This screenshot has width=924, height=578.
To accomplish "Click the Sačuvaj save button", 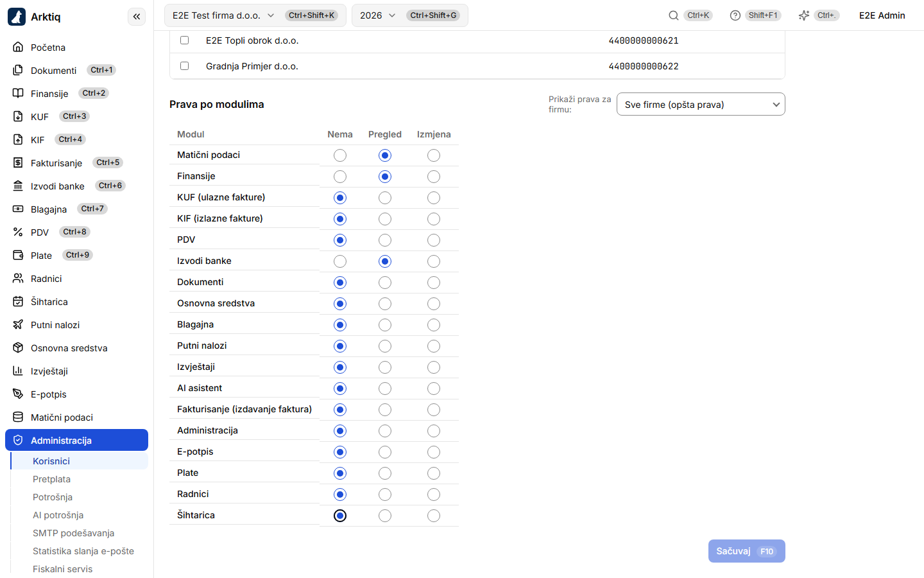I will (746, 551).
